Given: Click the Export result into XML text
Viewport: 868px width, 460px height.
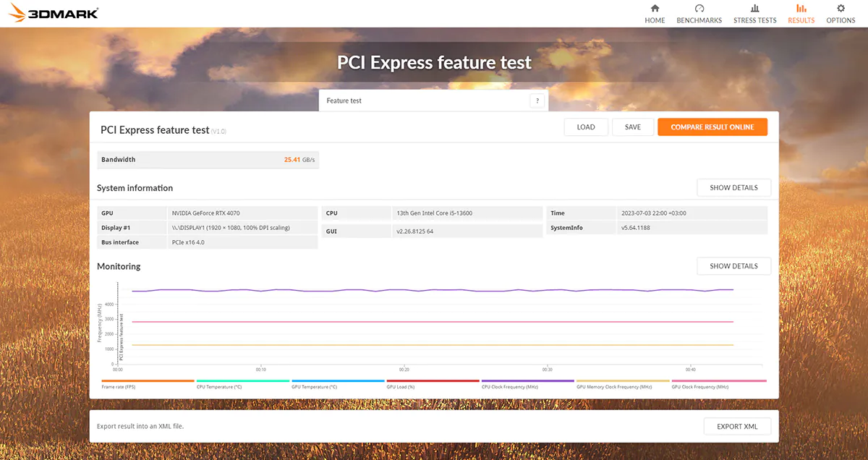Looking at the screenshot, I should click(140, 427).
